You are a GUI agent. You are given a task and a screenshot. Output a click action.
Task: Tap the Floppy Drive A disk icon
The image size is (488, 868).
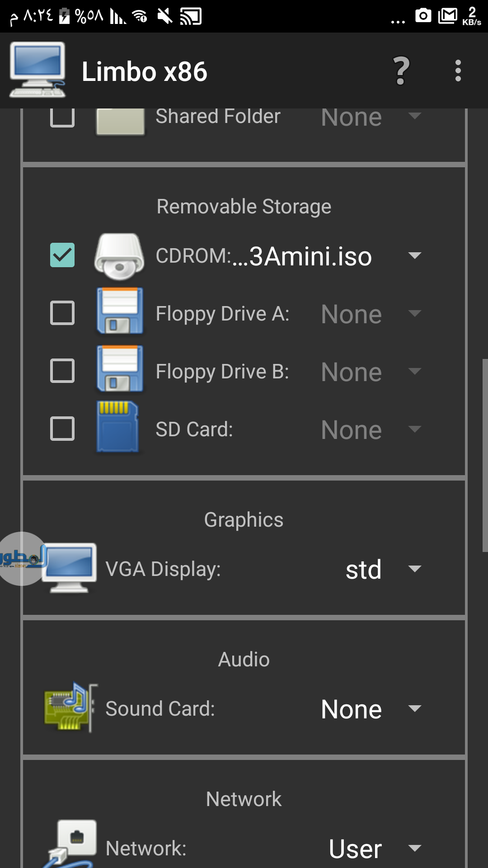tap(120, 311)
